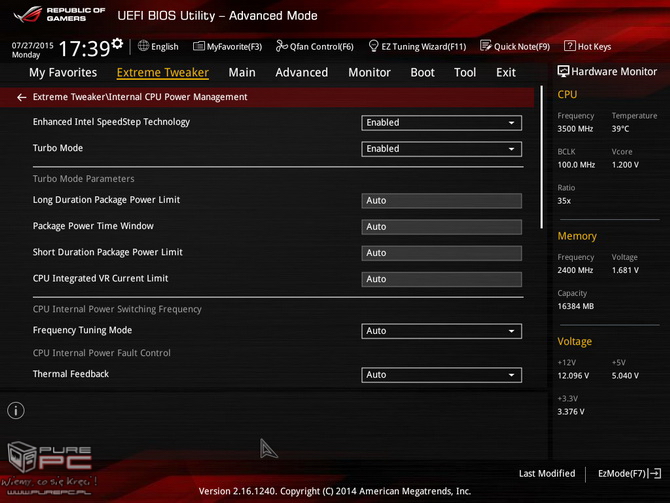This screenshot has height=503, width=670.
Task: Click Short Duration Package Power Limit field
Action: point(441,253)
